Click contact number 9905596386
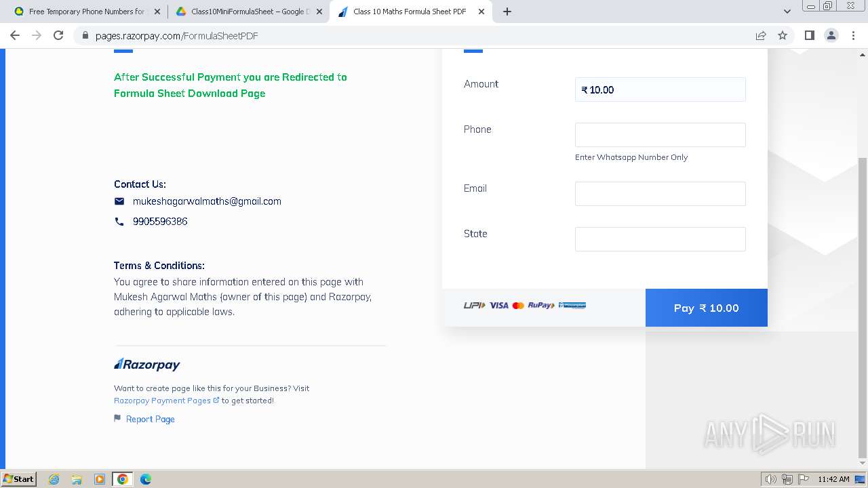 [160, 222]
